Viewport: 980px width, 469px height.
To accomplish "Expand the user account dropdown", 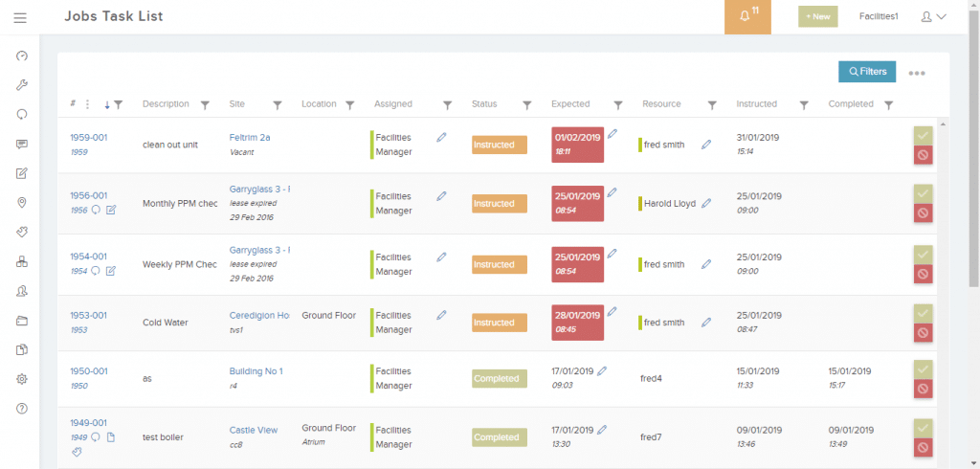I will tap(934, 17).
